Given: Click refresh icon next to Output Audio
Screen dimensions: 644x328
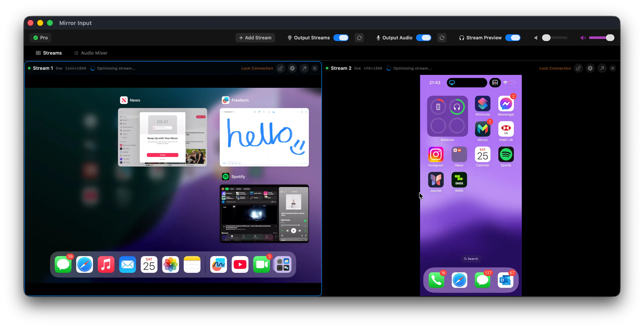Looking at the screenshot, I should (442, 38).
